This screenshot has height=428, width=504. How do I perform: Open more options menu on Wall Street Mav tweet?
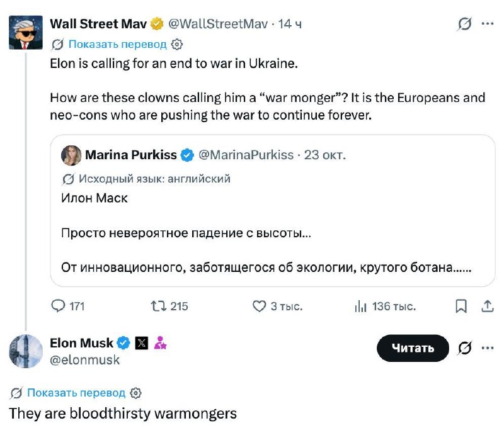pyautogui.click(x=487, y=23)
